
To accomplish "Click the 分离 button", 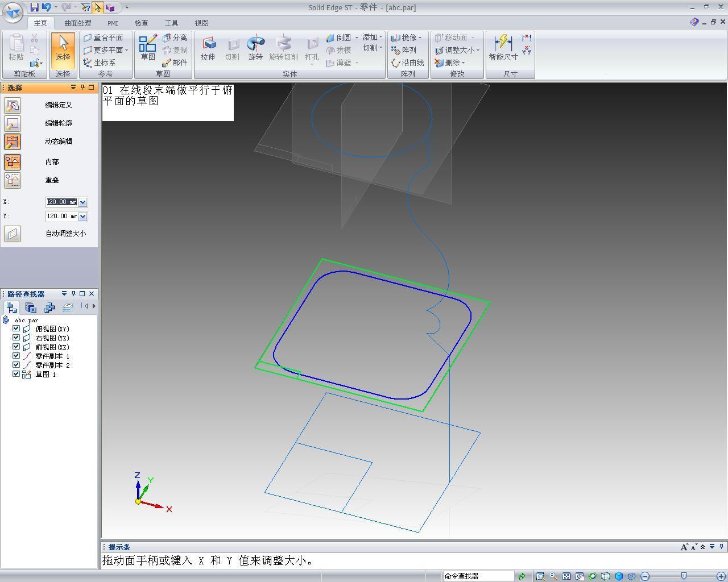I will 175,38.
